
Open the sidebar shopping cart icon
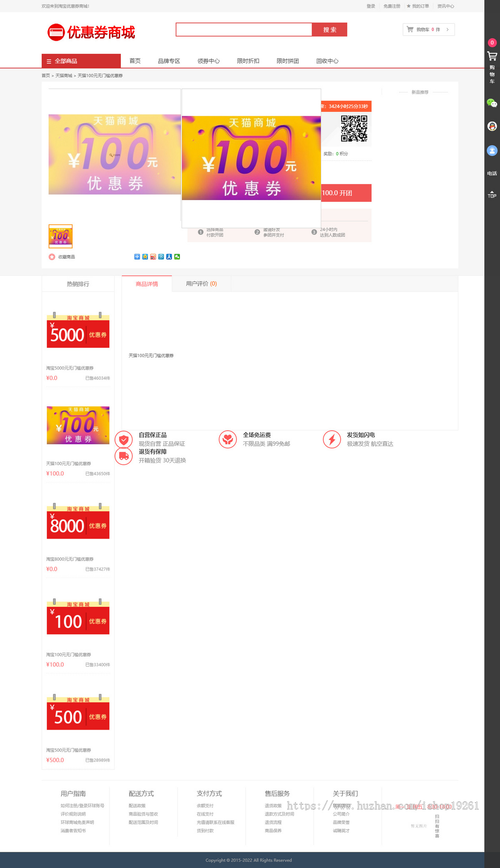coord(492,56)
